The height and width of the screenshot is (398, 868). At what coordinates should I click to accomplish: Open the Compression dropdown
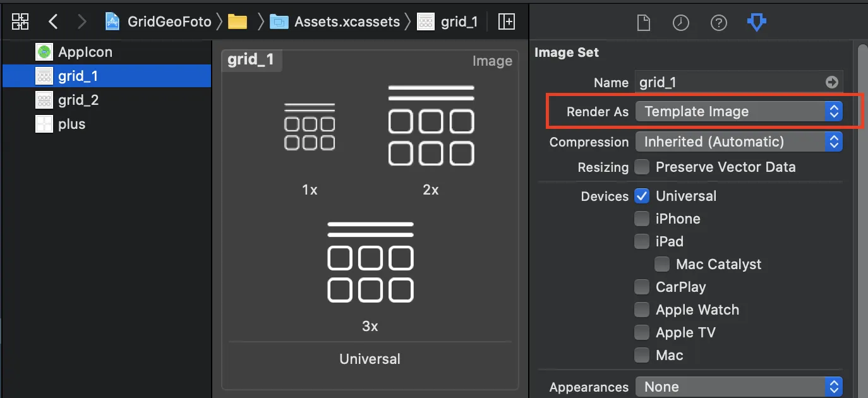pos(738,142)
